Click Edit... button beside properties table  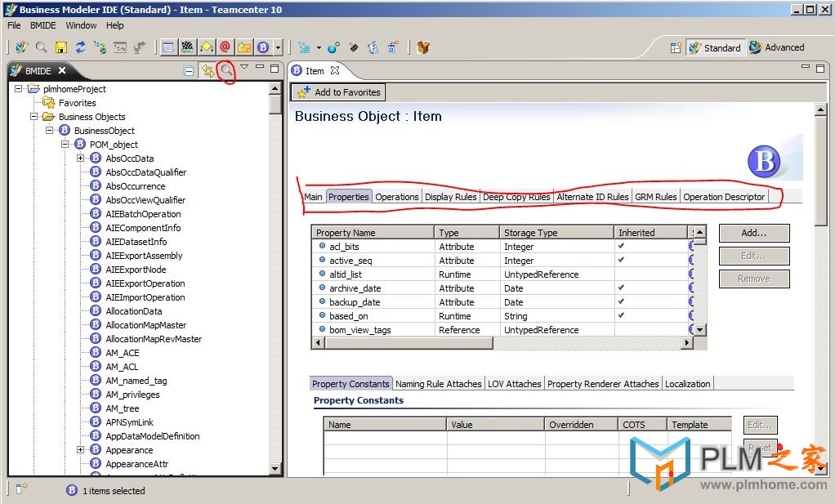pos(754,256)
